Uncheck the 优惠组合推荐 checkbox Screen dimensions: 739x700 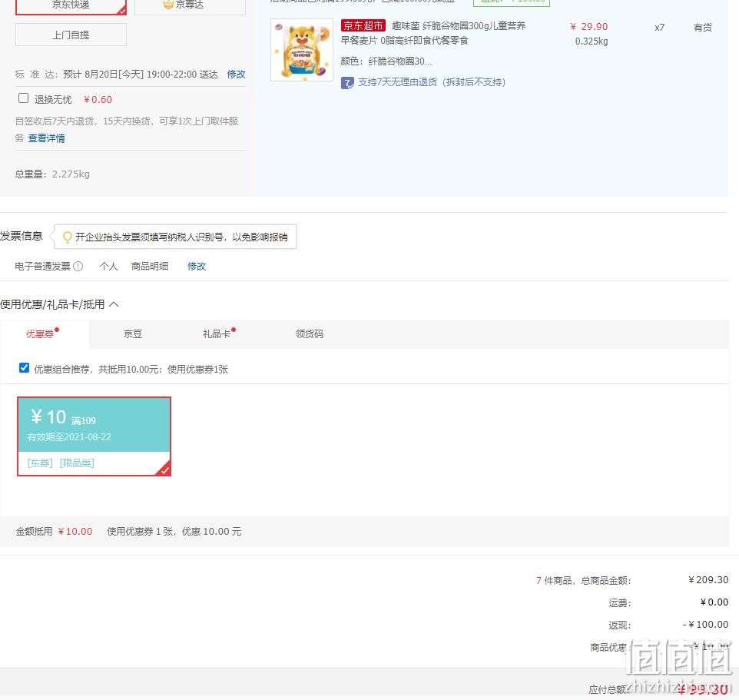click(x=24, y=368)
